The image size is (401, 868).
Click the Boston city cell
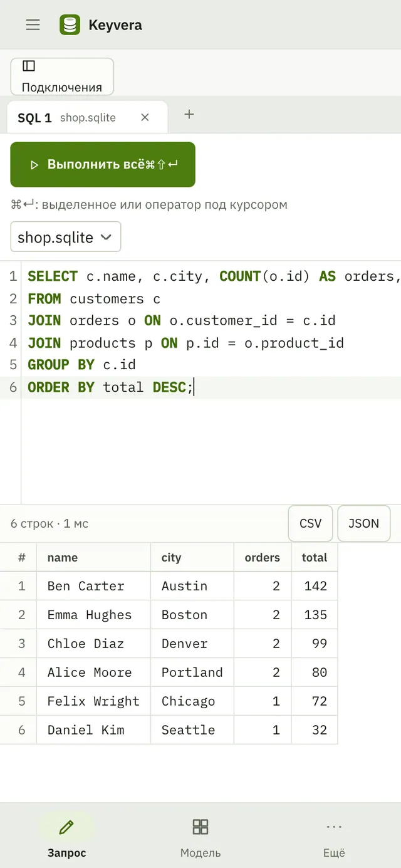(192, 615)
